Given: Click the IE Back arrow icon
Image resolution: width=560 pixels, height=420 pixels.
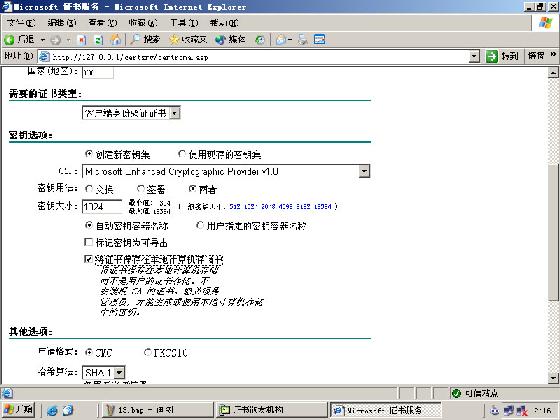Looking at the screenshot, I should (x=9, y=40).
